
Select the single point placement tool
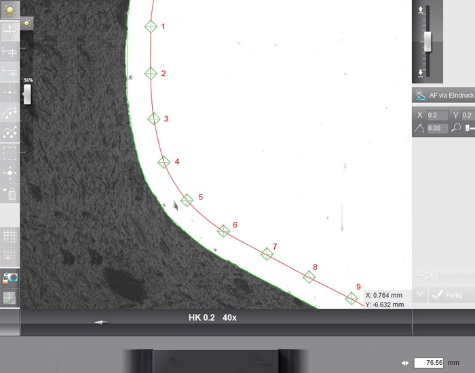pos(10,31)
